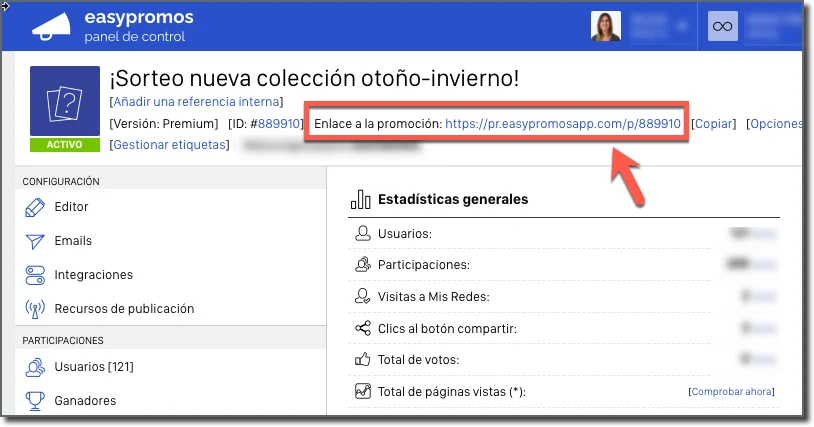Click the promotion question-card thumbnail
Screen dimensions: 814x427
(x=65, y=101)
